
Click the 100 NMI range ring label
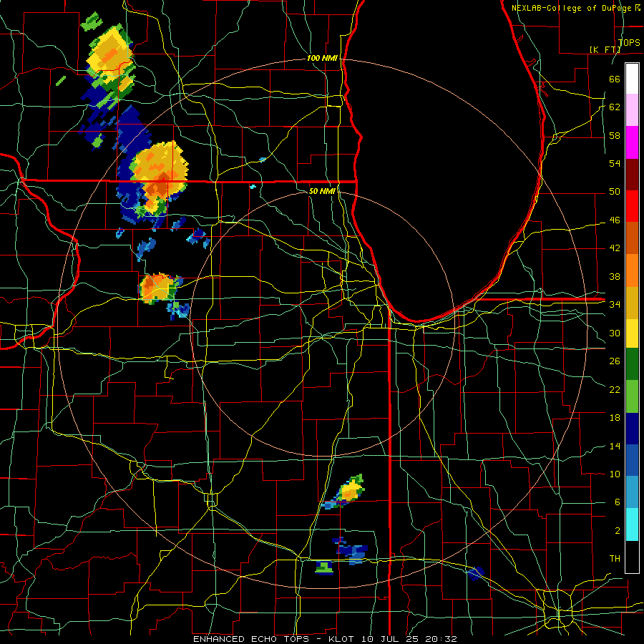click(322, 58)
